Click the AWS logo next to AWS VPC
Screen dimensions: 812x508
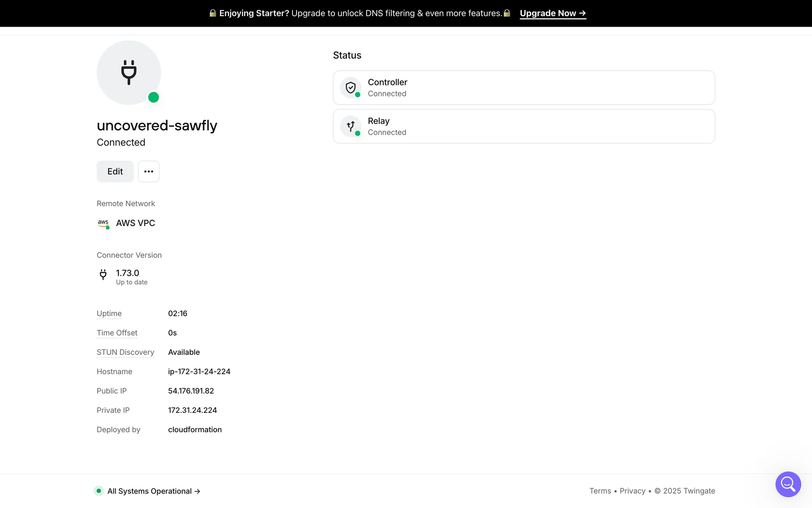[x=103, y=223]
